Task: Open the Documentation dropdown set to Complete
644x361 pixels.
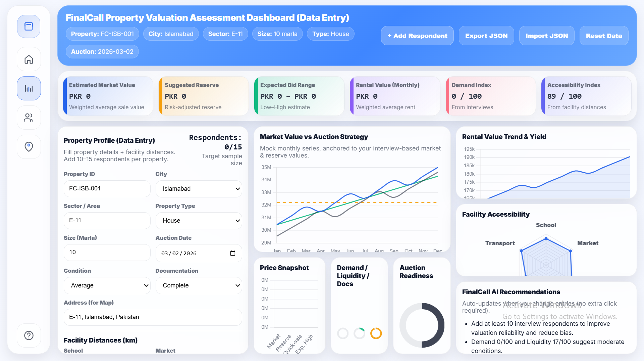Action: [x=199, y=285]
